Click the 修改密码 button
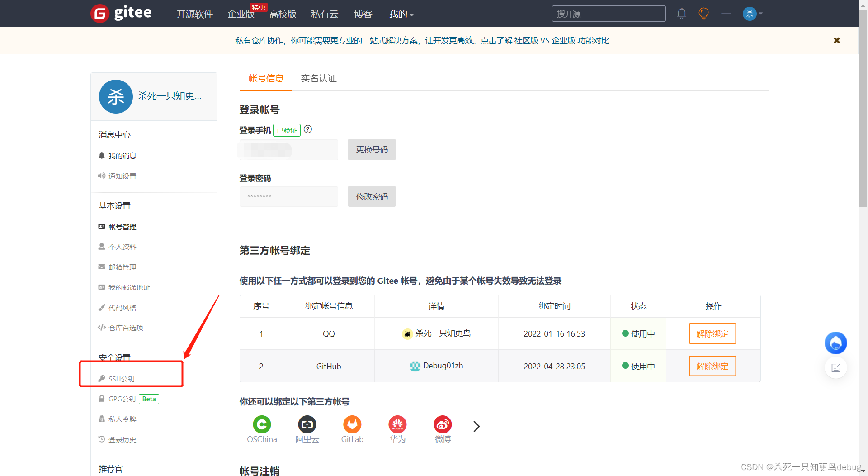The width and height of the screenshot is (868, 476). click(372, 196)
